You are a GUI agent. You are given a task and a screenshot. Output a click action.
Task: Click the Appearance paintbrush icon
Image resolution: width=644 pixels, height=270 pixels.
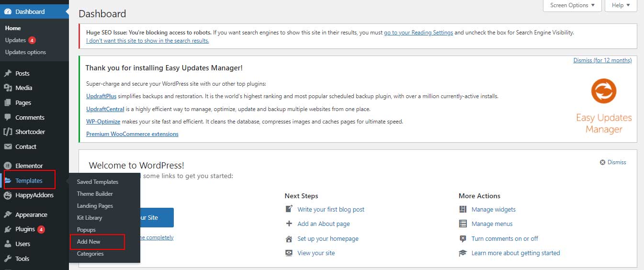(x=8, y=214)
